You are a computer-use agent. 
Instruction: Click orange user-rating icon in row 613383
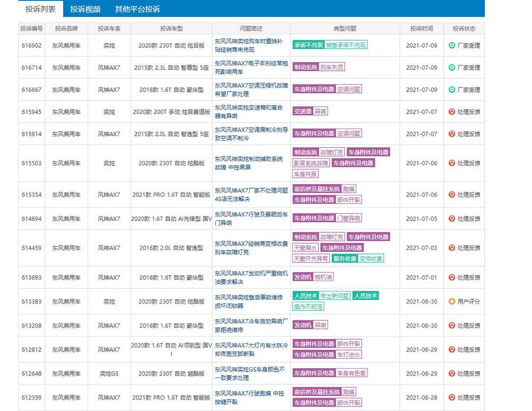point(452,301)
